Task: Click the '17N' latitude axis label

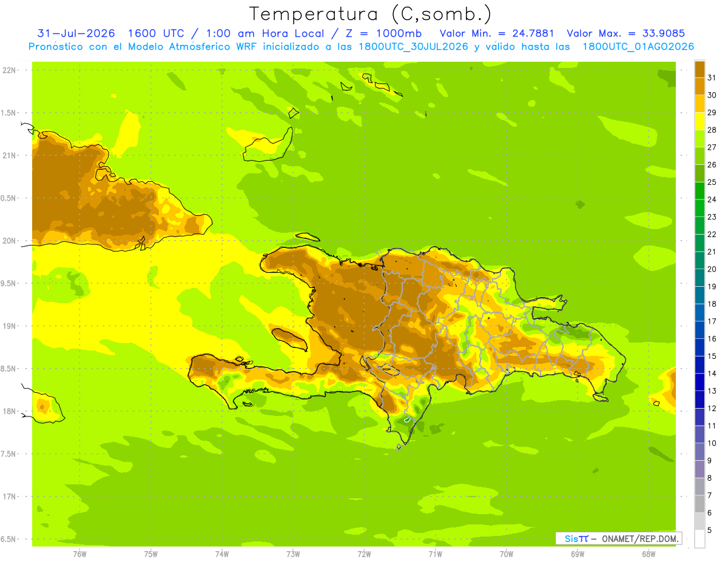Action: [x=9, y=497]
